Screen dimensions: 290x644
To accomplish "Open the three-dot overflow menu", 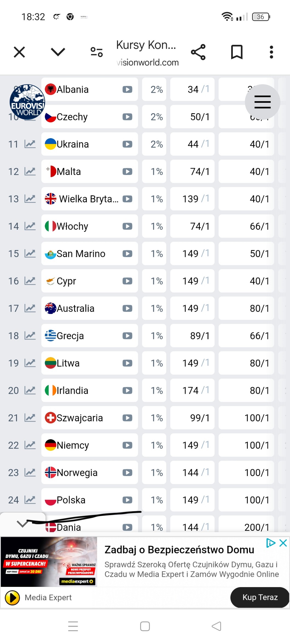I will pos(271,52).
